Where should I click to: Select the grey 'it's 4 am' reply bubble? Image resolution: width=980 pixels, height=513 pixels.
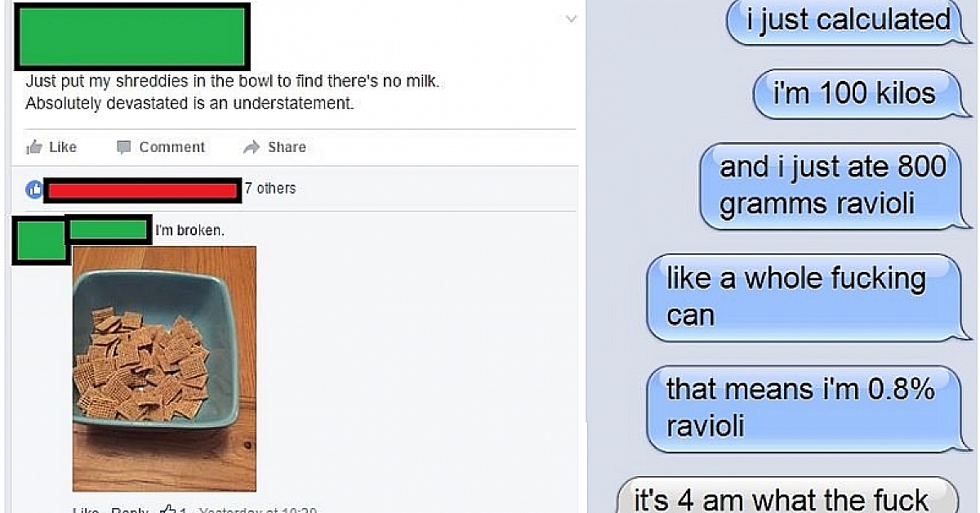coord(782,496)
